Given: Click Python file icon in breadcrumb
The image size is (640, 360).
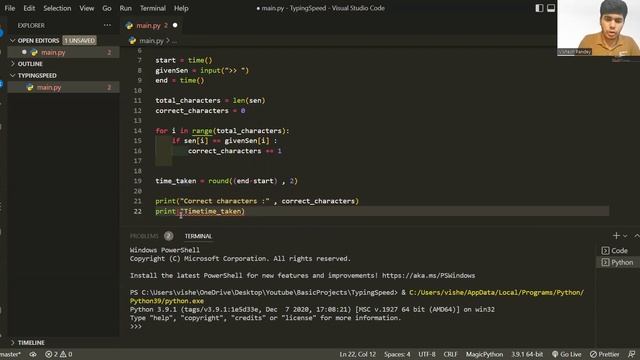Looking at the screenshot, I should click(x=133, y=40).
